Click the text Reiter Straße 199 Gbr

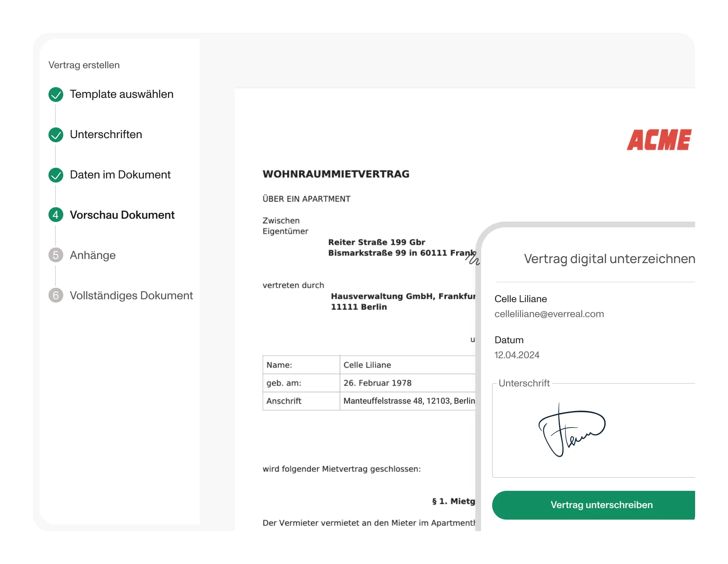(377, 242)
